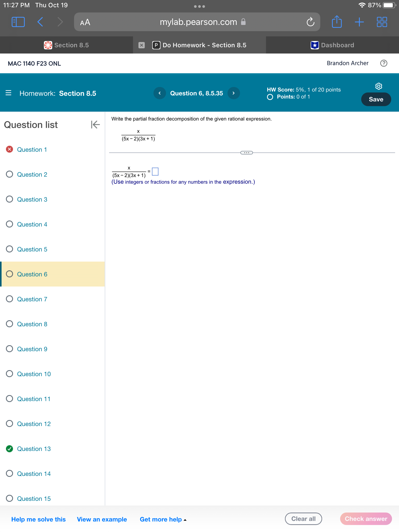This screenshot has height=532, width=399.
Task: Tap the three dots multitasking indicator
Action: point(199,6)
